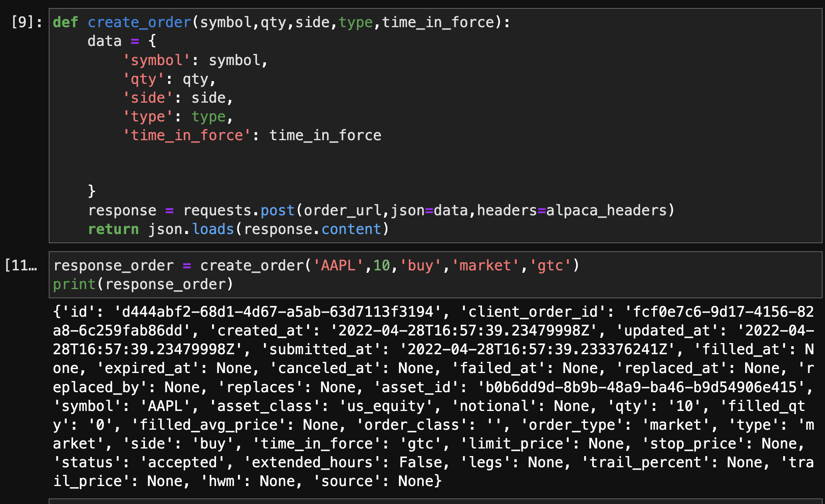Click the cell prompt number [9]:
The height and width of the screenshot is (504, 825).
click(x=27, y=22)
